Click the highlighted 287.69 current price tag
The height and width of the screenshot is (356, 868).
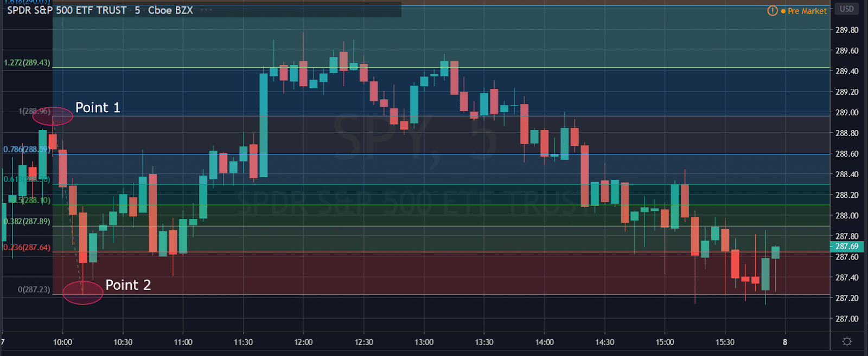(x=847, y=247)
